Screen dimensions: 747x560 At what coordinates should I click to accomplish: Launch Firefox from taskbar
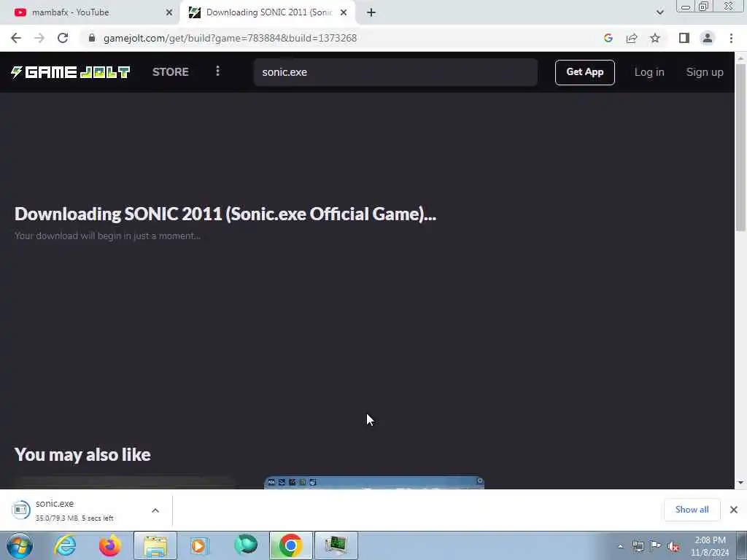click(109, 545)
